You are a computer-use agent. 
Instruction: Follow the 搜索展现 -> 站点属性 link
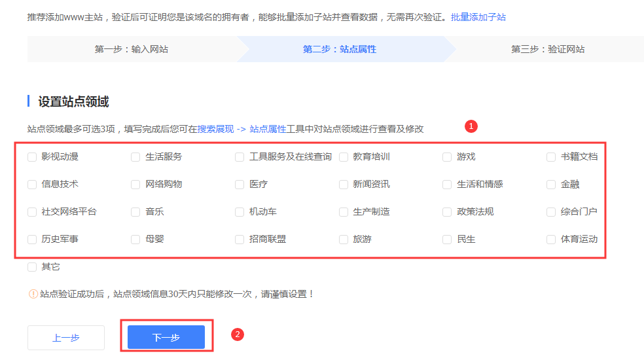pos(242,129)
